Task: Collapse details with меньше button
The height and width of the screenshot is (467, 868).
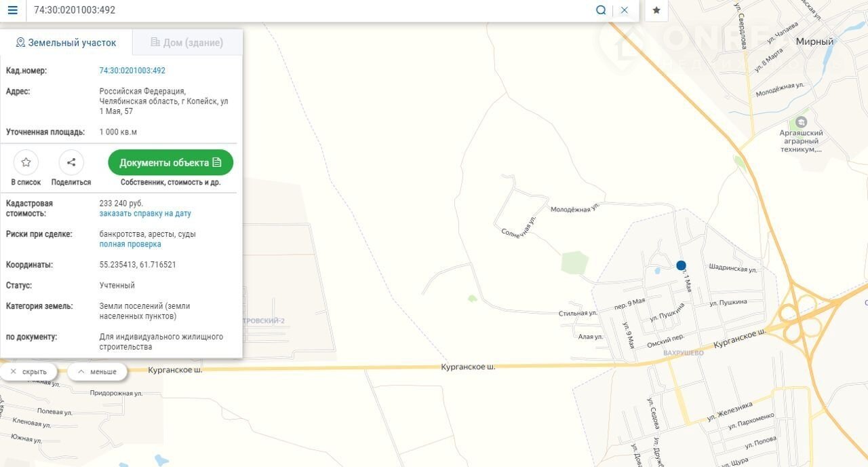Action: [97, 371]
